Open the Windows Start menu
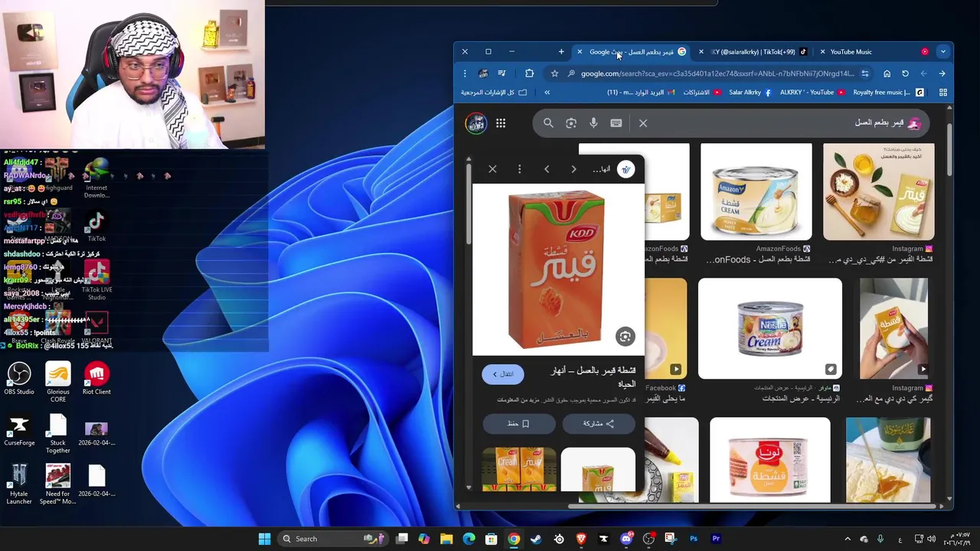 click(264, 539)
